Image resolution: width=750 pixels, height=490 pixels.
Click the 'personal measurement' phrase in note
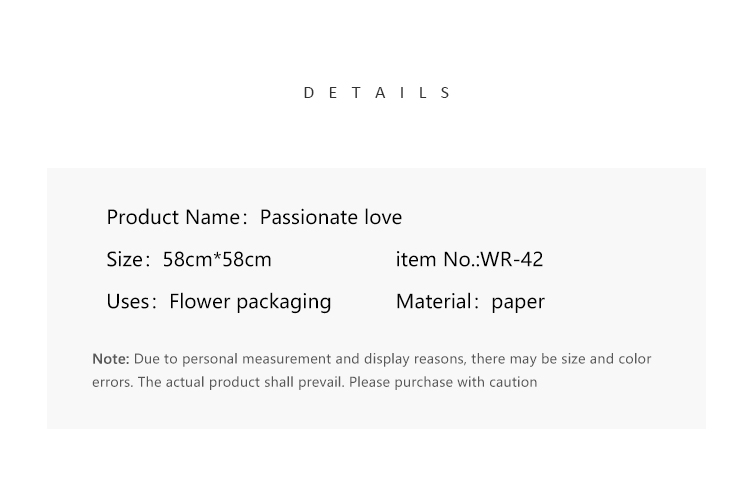256,359
